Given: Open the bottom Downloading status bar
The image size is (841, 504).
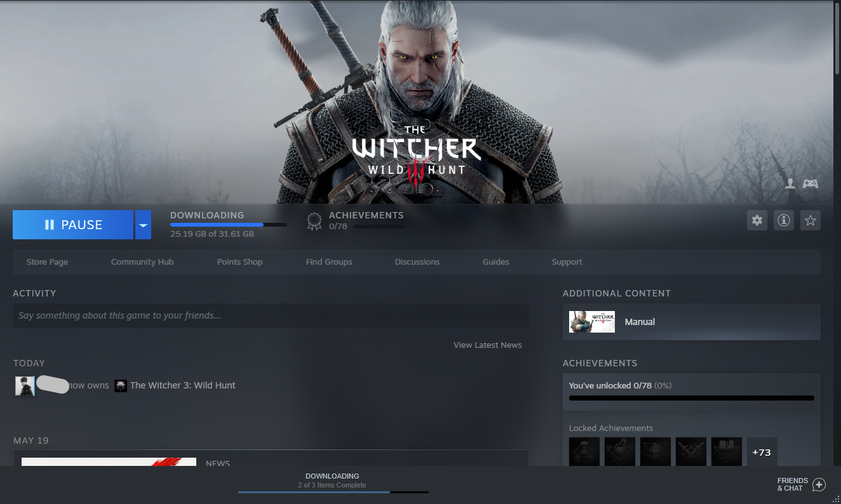Looking at the screenshot, I should tap(333, 482).
